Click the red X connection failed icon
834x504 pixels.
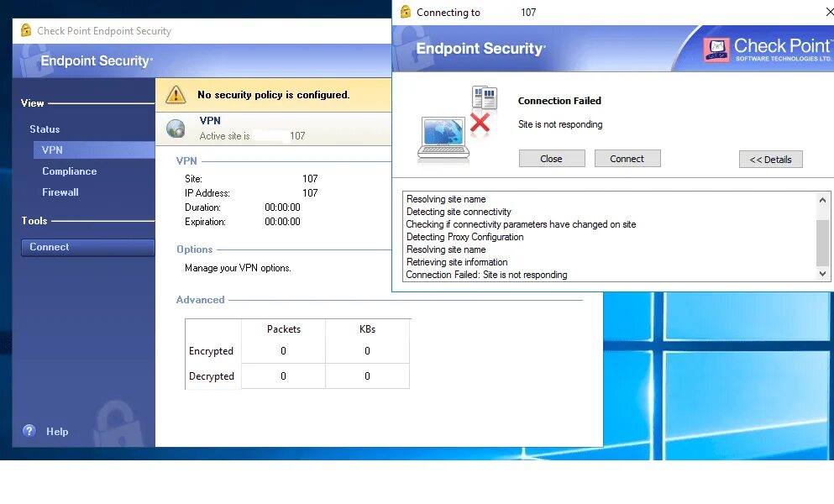[x=480, y=123]
